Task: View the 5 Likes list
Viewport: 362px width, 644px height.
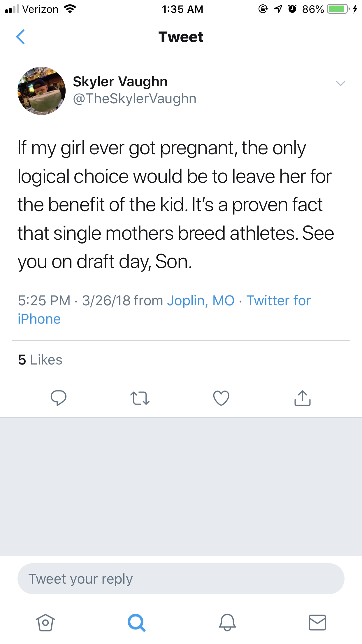Action: (40, 360)
